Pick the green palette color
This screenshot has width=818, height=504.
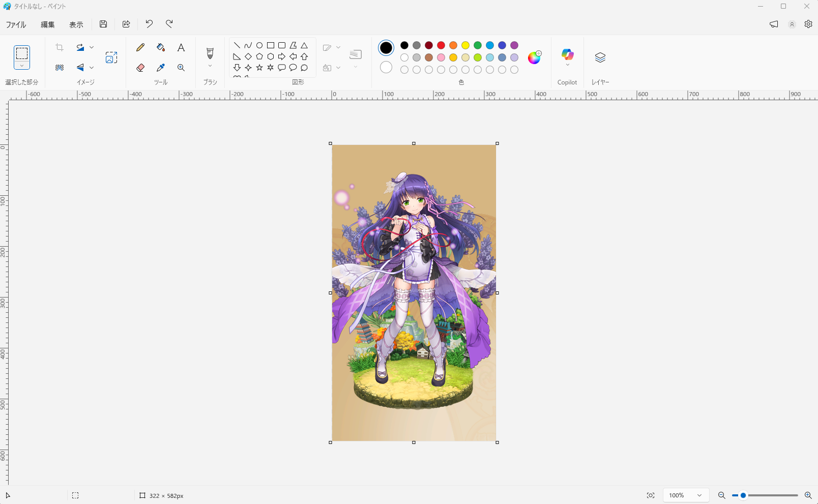(x=478, y=45)
